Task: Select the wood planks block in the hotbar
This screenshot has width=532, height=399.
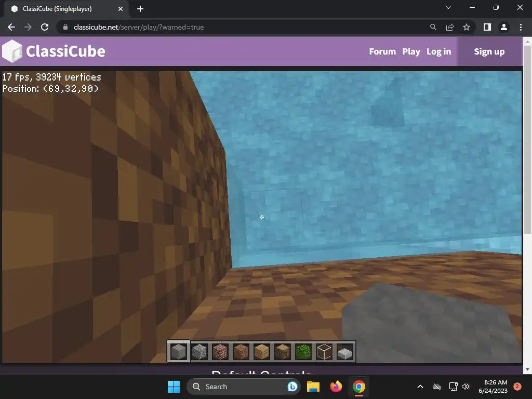Action: (262, 352)
